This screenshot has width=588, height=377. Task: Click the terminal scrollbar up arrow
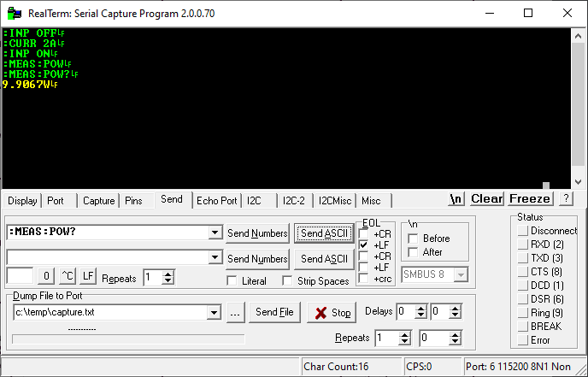pyautogui.click(x=579, y=37)
